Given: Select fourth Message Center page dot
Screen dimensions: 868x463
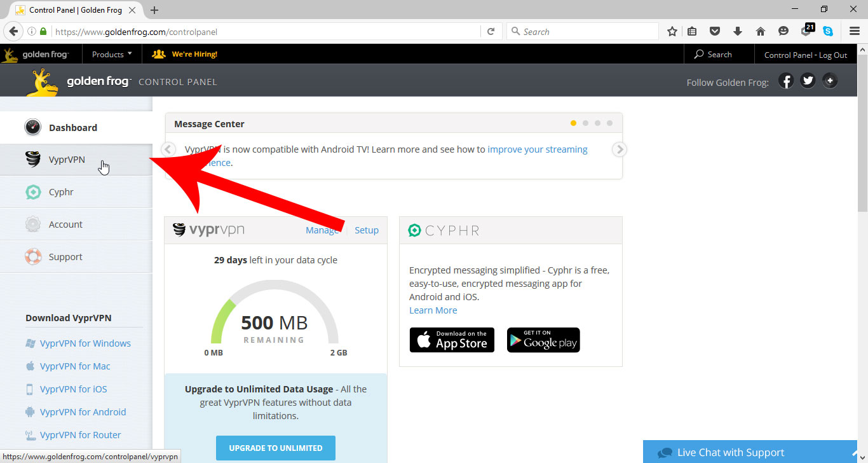Looking at the screenshot, I should pyautogui.click(x=609, y=123).
